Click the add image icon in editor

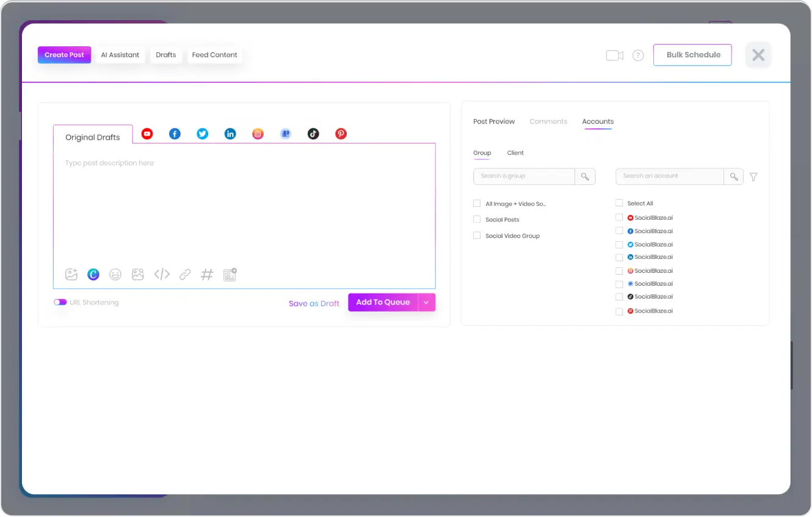pyautogui.click(x=71, y=275)
